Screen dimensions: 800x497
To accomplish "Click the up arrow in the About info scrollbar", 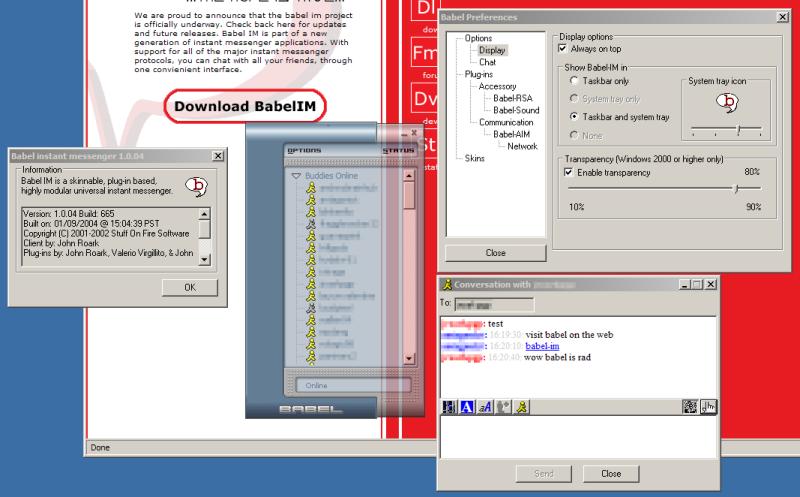I will 204,214.
